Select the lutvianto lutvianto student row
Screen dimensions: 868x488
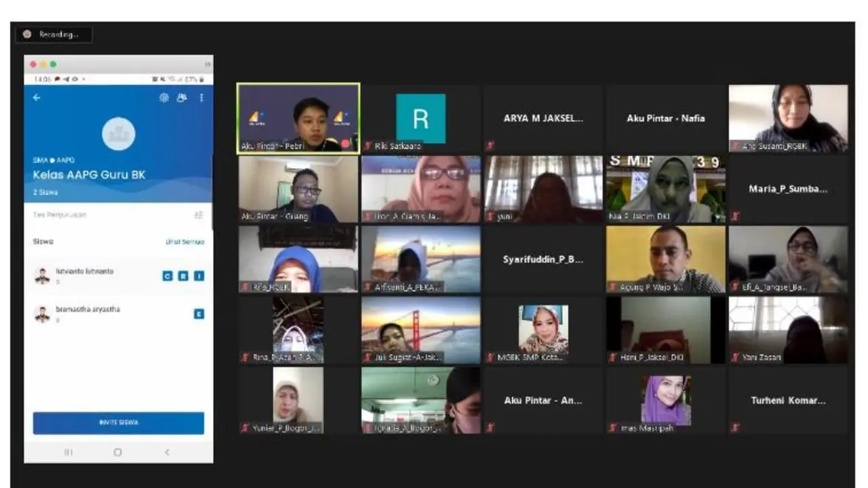[119, 275]
